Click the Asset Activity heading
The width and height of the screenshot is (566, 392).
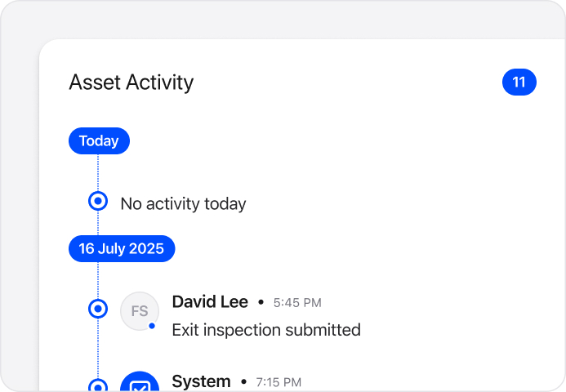click(131, 82)
